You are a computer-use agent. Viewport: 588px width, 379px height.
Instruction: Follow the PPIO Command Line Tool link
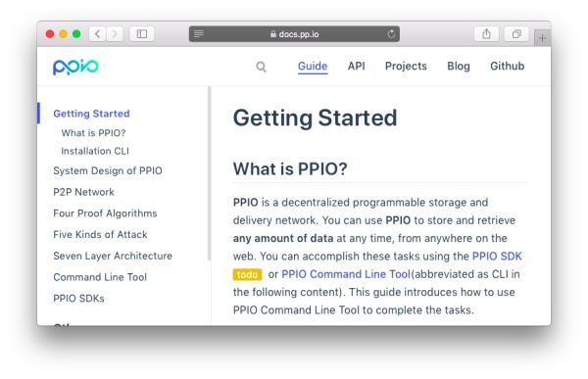point(346,274)
